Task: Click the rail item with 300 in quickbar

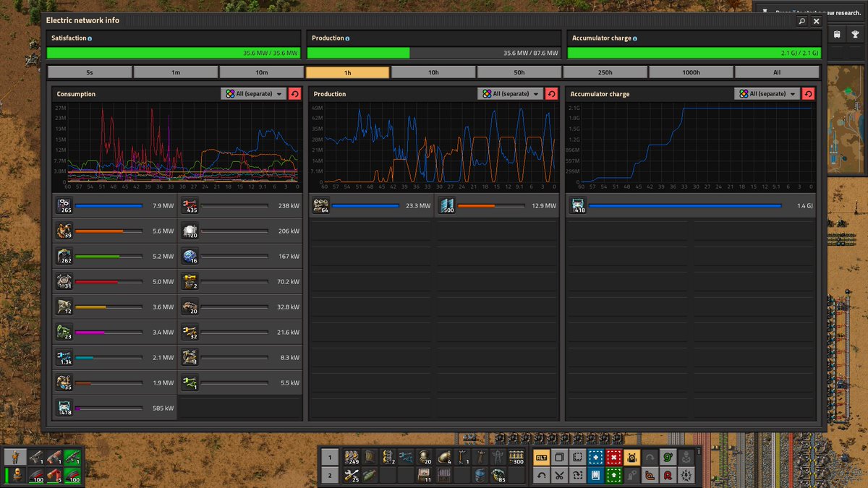Action: [516, 457]
